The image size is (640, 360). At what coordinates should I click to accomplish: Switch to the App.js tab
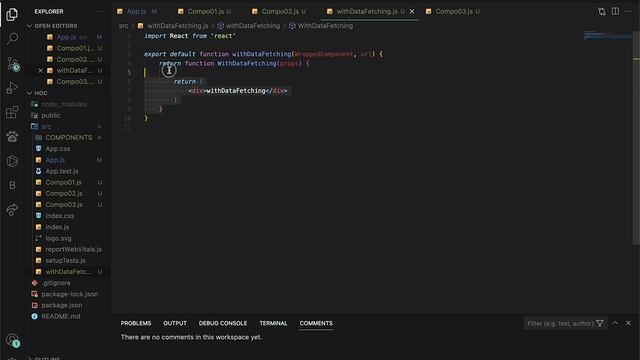[x=137, y=11]
